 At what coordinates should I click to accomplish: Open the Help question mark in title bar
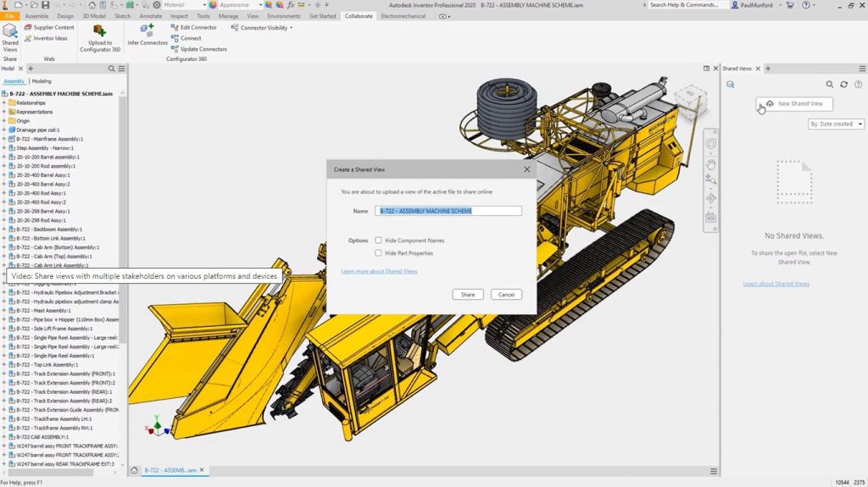tap(805, 5)
